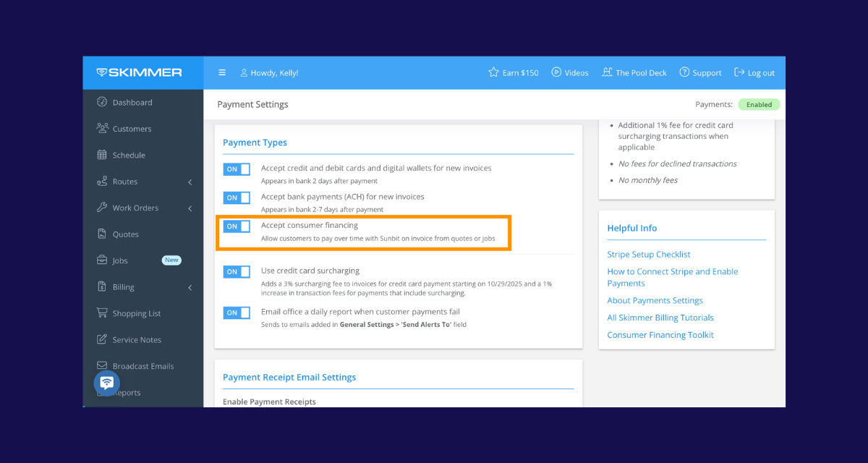Click the user profile icon beside Howdy, Kelly
This screenshot has width=868, height=463.
point(244,72)
